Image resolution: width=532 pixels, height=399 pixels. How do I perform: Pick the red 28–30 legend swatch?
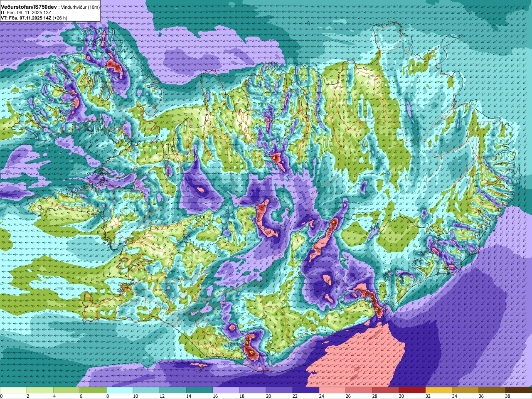tap(386, 390)
